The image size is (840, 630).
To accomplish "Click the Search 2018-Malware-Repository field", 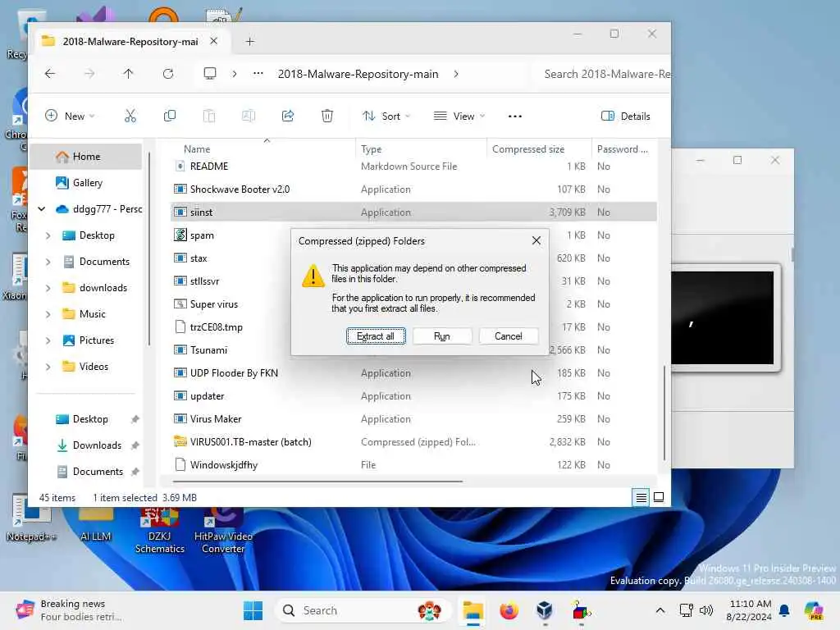I will click(601, 74).
